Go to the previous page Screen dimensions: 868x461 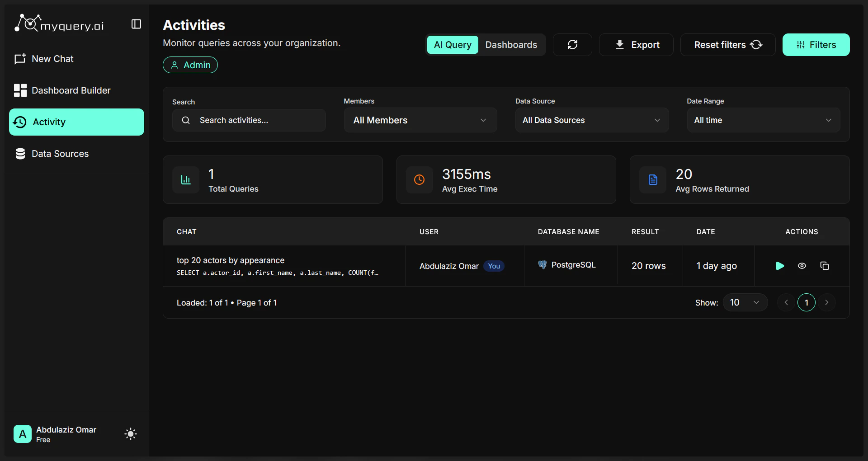(786, 302)
